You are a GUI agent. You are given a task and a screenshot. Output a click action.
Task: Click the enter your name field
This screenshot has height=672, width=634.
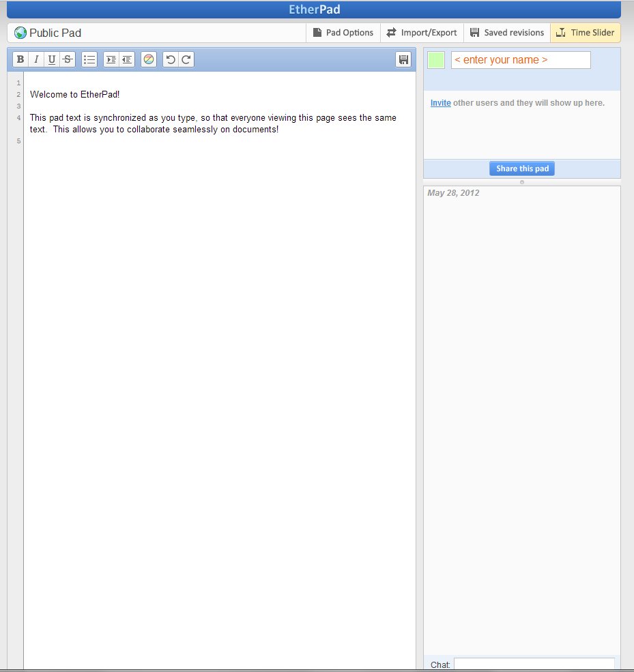[x=521, y=60]
